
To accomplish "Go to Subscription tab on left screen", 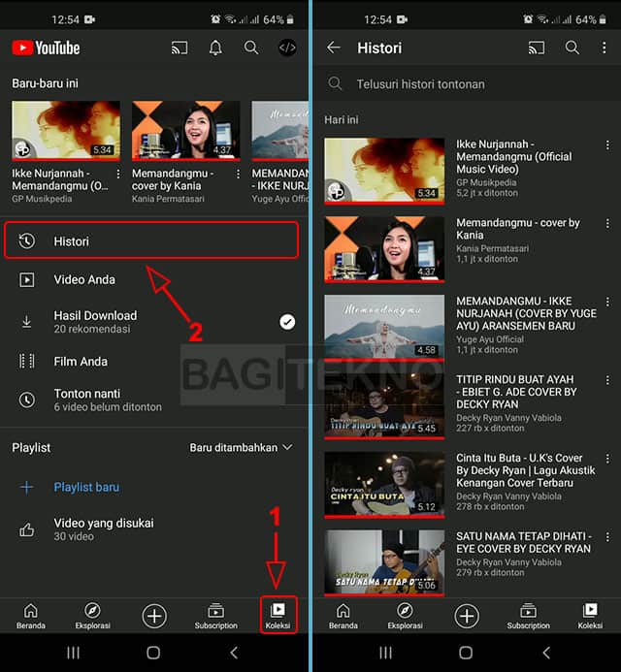I will tap(215, 616).
